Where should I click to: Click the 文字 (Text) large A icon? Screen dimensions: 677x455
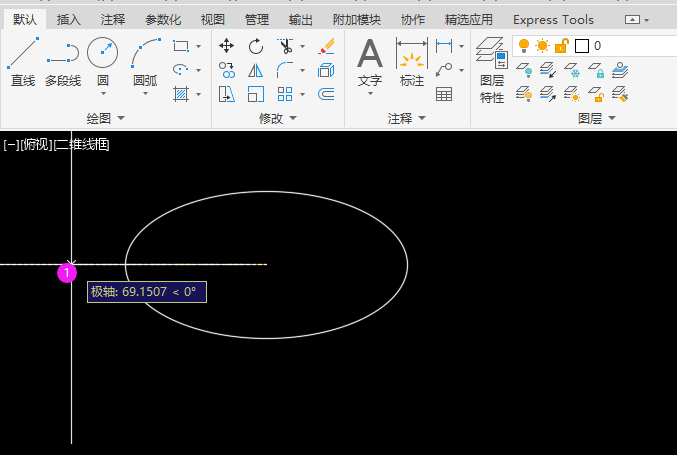pyautogui.click(x=370, y=53)
